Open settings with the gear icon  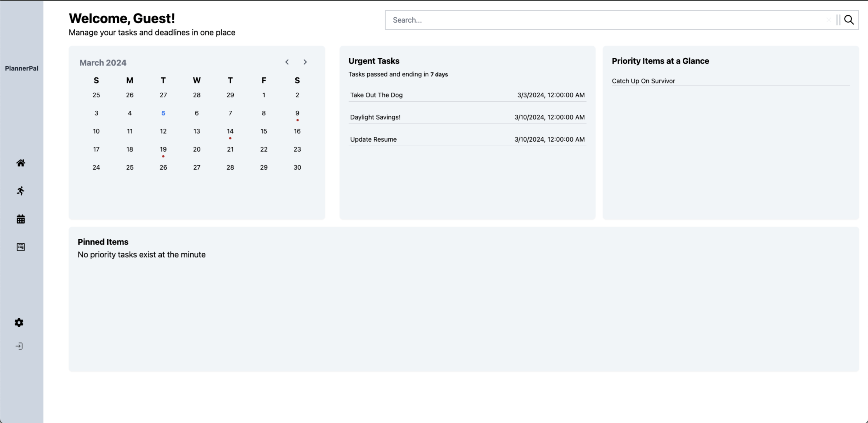pyautogui.click(x=19, y=323)
